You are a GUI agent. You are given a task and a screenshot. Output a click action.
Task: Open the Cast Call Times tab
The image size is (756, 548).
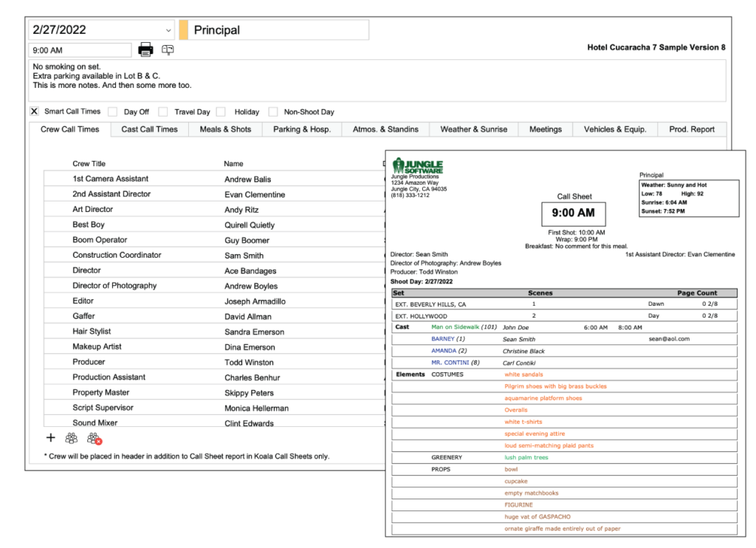point(149,129)
